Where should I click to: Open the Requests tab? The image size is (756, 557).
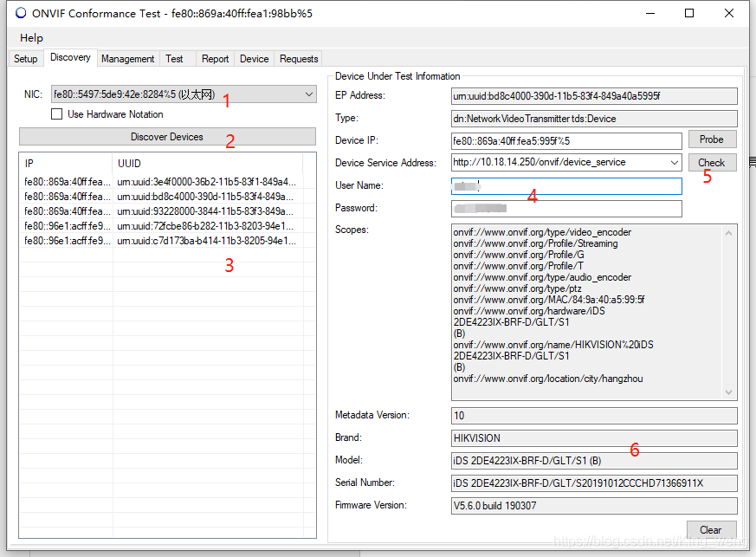coord(298,58)
